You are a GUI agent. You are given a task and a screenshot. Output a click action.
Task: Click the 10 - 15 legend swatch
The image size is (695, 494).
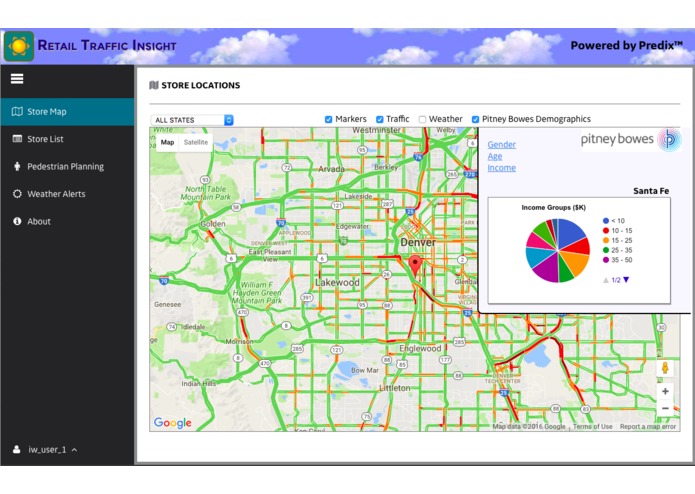605,230
